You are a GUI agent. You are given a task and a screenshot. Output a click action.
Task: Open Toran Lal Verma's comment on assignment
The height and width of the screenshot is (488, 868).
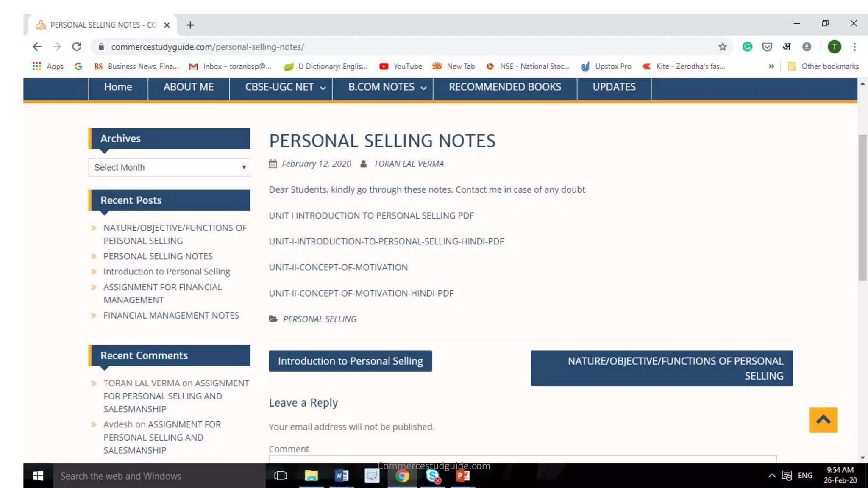(176, 396)
